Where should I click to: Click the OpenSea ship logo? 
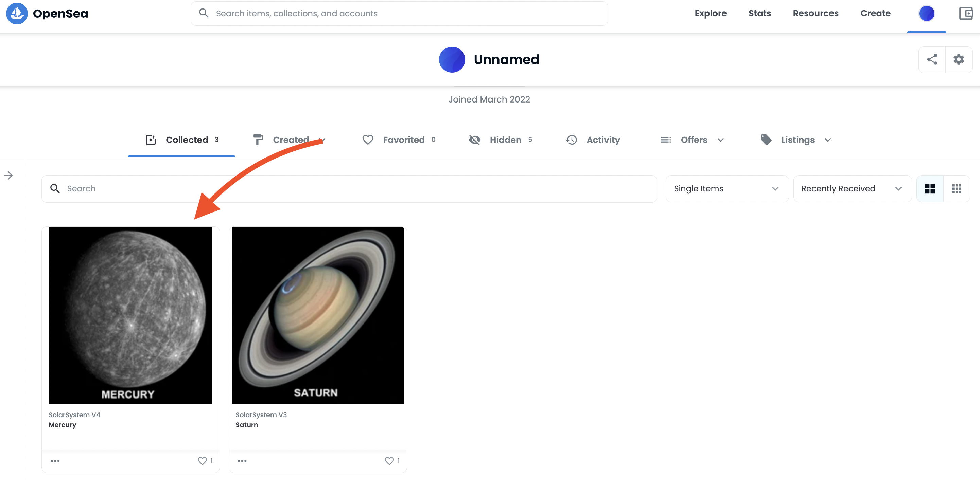pos(17,14)
